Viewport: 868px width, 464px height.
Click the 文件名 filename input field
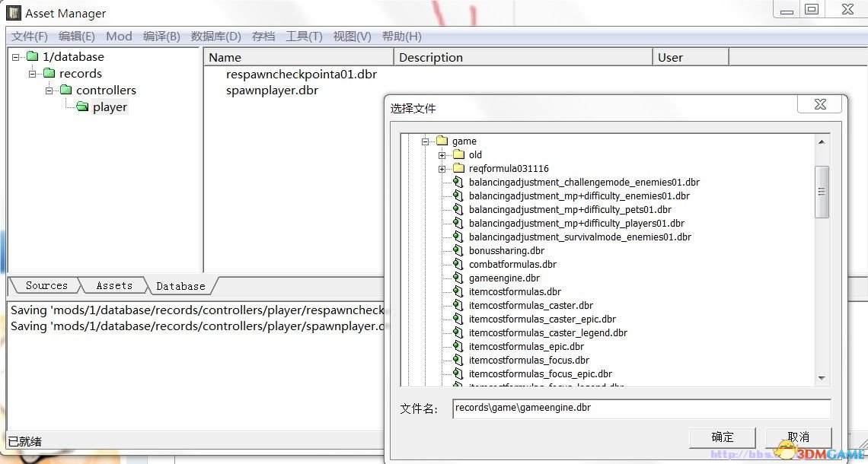click(x=641, y=408)
